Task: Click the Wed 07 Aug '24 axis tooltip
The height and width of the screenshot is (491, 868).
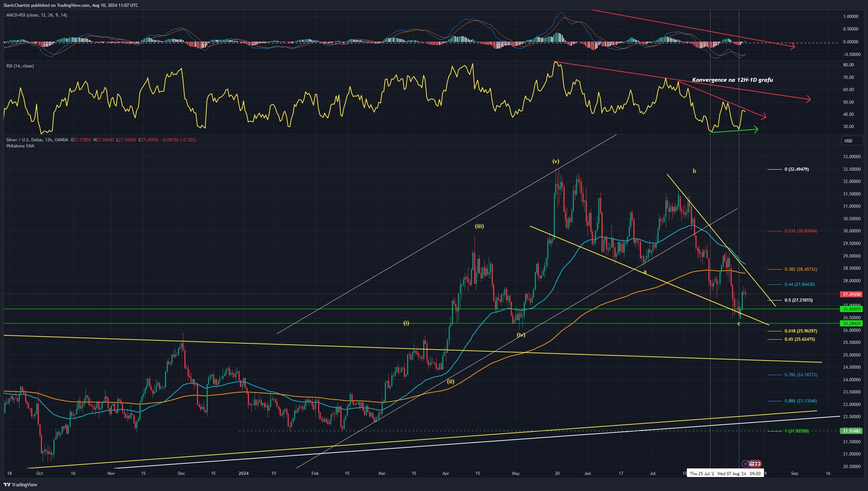Action: (x=732, y=473)
